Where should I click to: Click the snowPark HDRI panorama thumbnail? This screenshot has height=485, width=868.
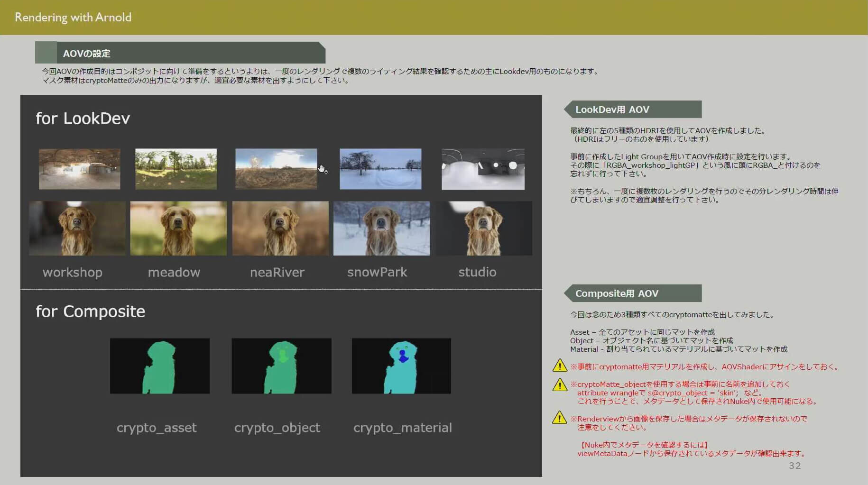(x=380, y=169)
